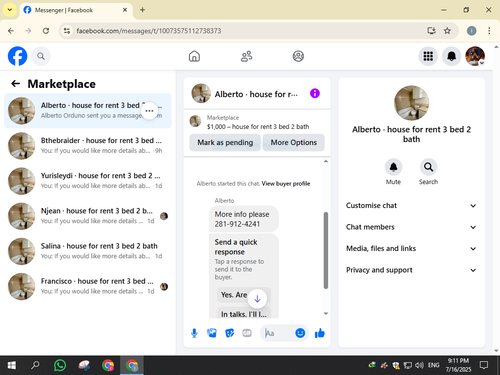Screen dimensions: 500x375
Task: Open the Groups icon in top navigation
Action: [298, 56]
